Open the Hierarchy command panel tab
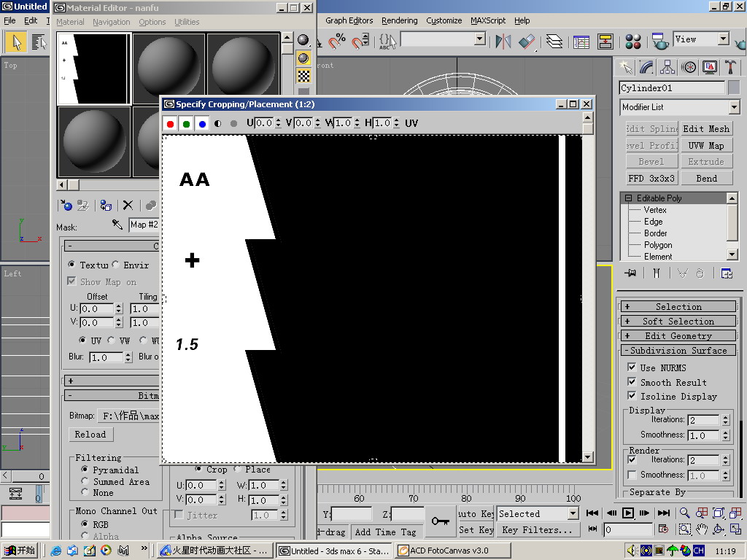Image resolution: width=747 pixels, height=560 pixels. click(x=667, y=67)
